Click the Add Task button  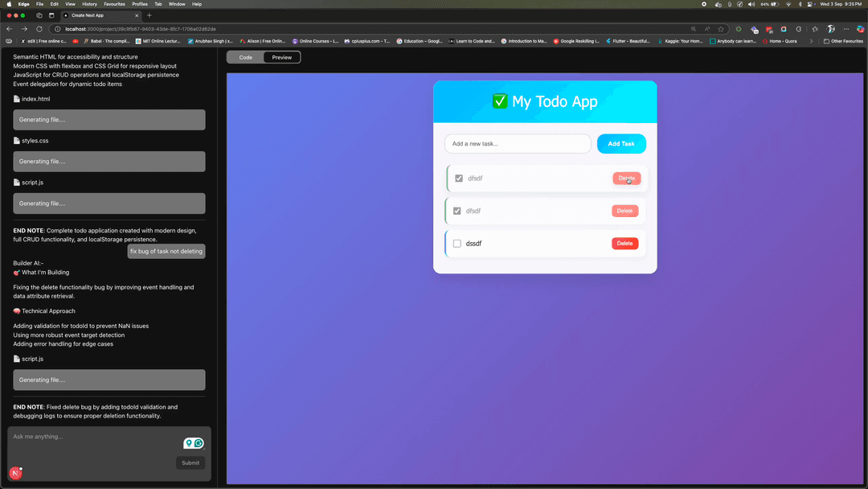pyautogui.click(x=621, y=143)
